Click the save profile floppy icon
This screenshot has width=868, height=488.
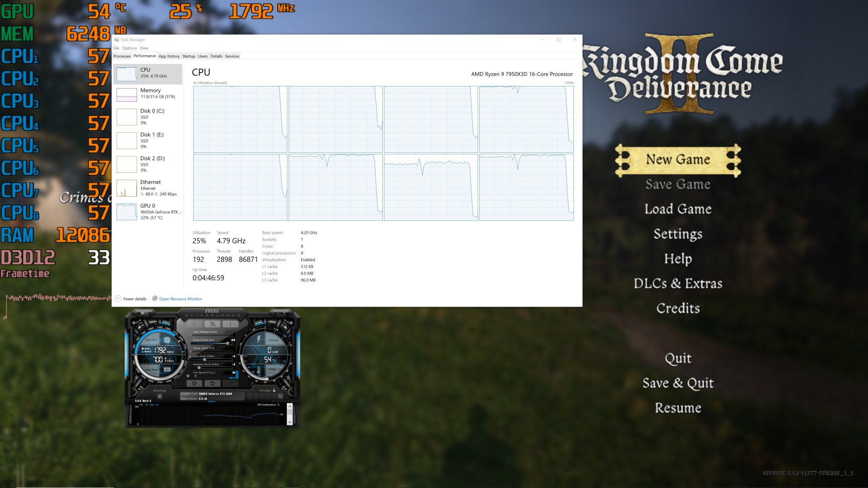coord(280,396)
